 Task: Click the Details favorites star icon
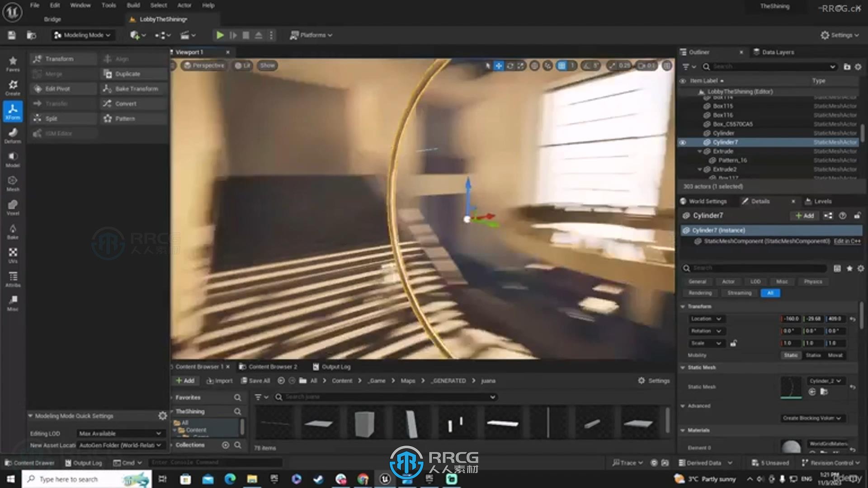tap(849, 268)
